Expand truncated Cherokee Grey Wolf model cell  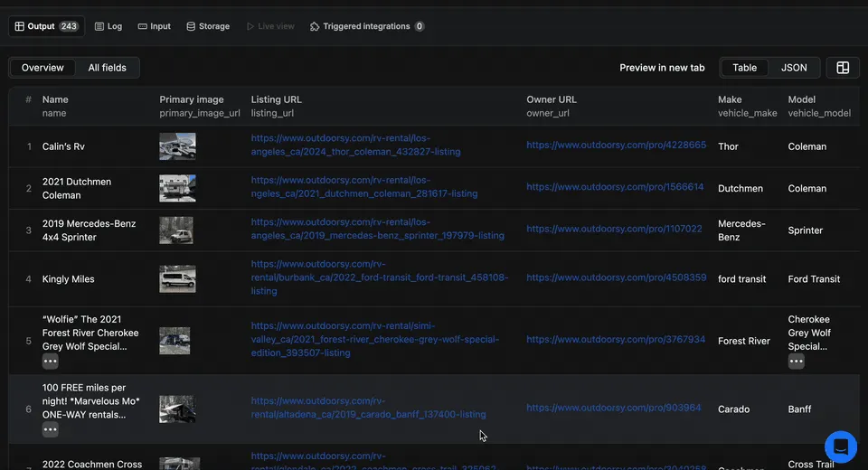(x=796, y=362)
